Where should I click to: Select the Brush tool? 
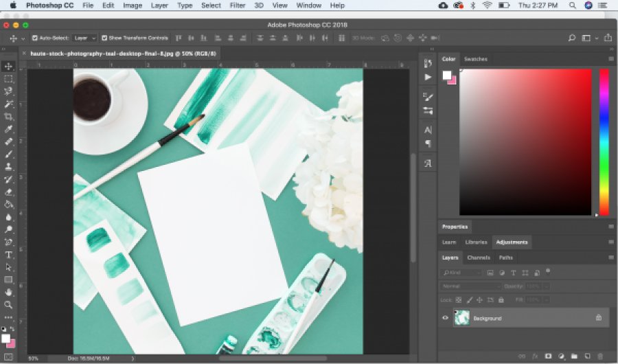point(8,155)
